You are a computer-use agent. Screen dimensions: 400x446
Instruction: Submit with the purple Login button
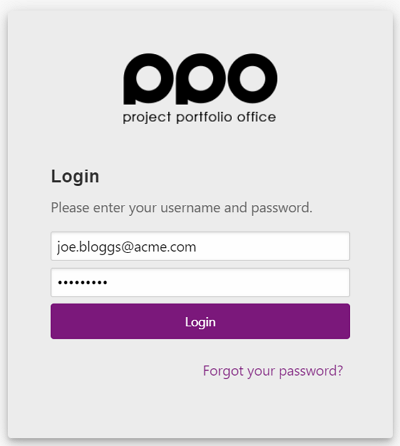(200, 321)
